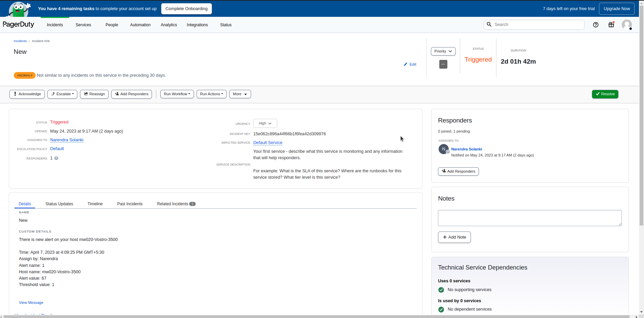The image size is (644, 318).
Task: Click the Reassign button
Action: pos(94,94)
